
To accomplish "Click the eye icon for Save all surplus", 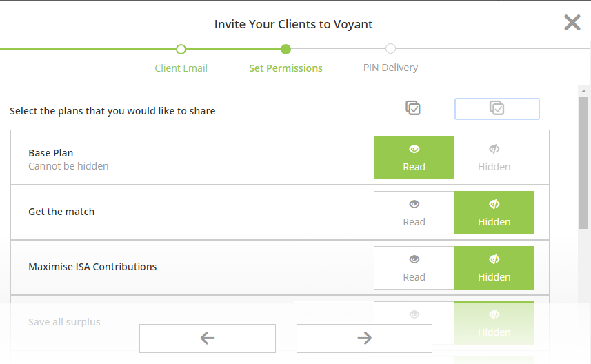I will pyautogui.click(x=414, y=314).
